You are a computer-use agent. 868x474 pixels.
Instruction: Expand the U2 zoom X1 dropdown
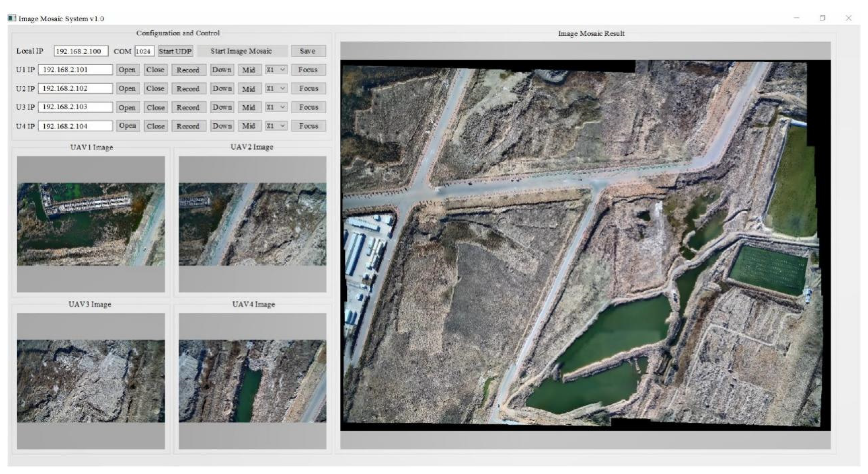276,88
